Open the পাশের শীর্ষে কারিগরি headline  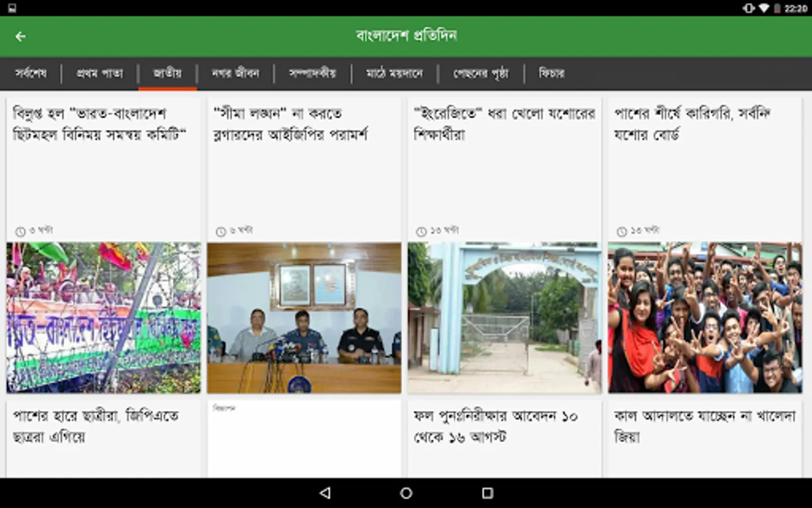click(692, 124)
